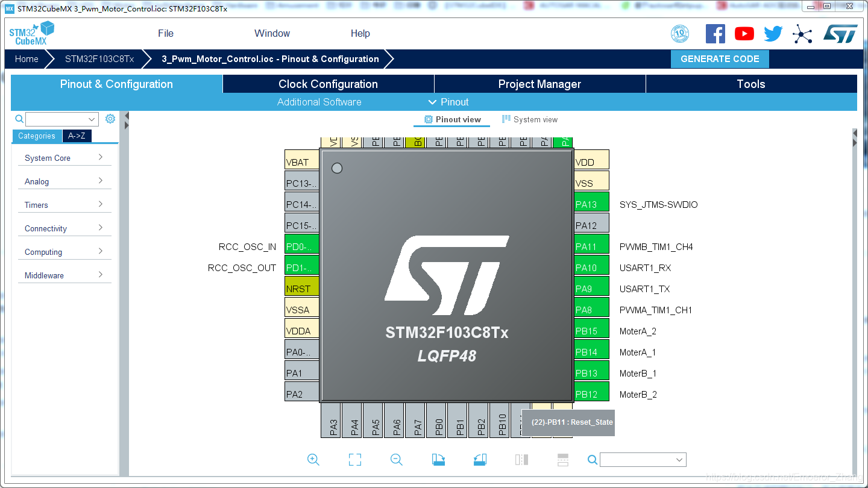
Task: Open STM32CubeMX Facebook page
Action: pyautogui.click(x=715, y=33)
